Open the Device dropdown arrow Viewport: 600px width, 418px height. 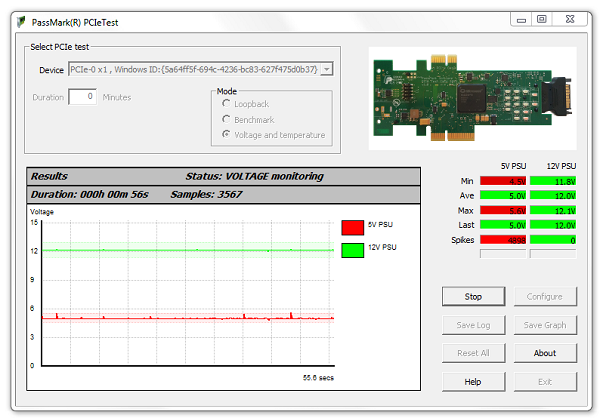click(x=326, y=69)
